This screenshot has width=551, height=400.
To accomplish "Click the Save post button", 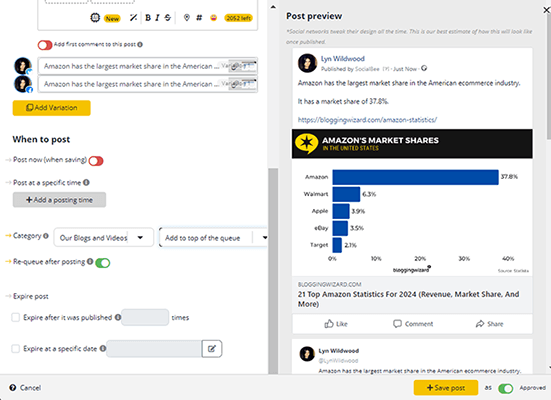I will [x=446, y=388].
